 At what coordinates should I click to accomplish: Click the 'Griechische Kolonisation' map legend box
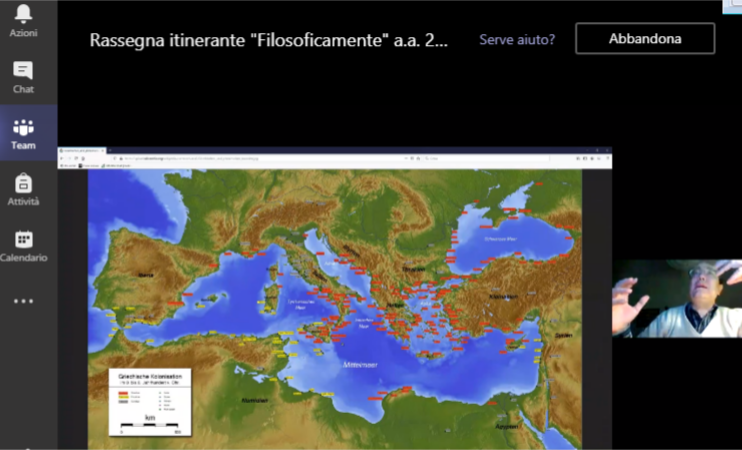150,402
